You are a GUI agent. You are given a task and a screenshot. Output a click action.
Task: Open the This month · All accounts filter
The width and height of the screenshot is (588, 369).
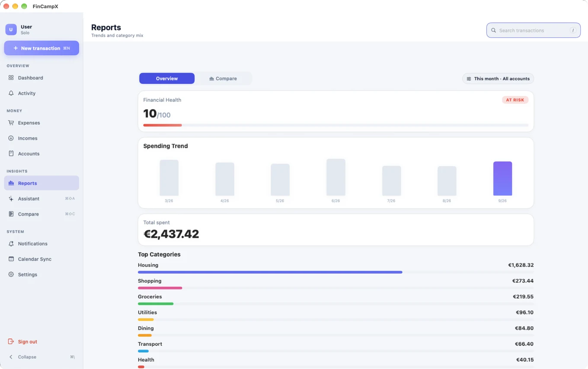tap(498, 79)
